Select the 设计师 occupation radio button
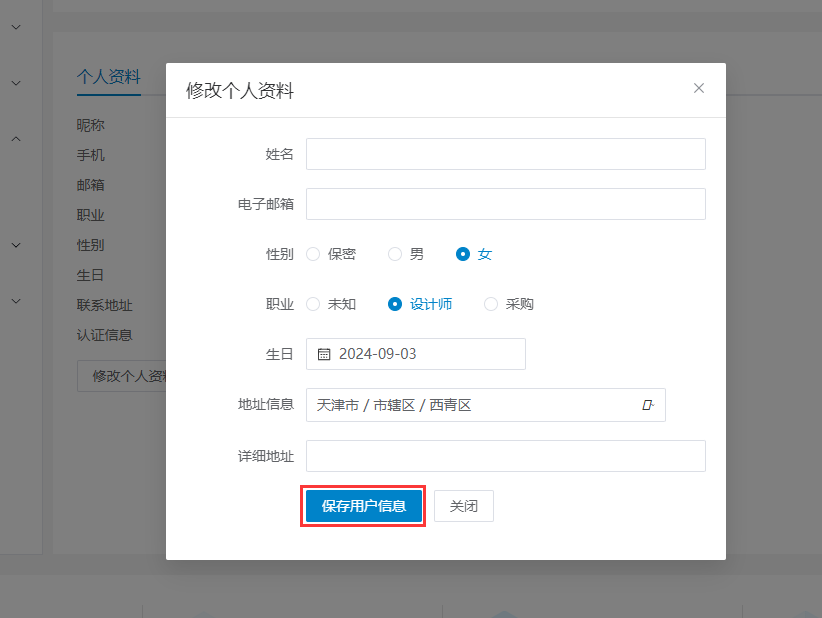 [x=395, y=304]
